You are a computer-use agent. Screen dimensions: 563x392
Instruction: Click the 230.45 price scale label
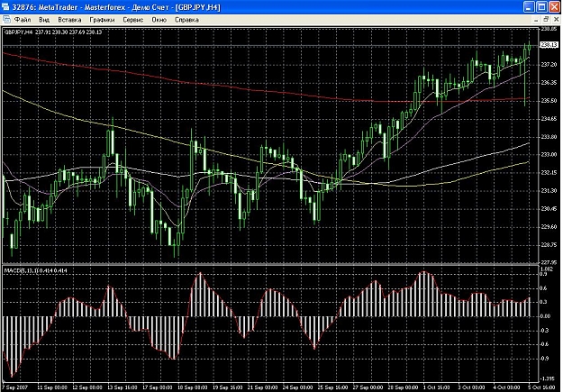pos(549,209)
